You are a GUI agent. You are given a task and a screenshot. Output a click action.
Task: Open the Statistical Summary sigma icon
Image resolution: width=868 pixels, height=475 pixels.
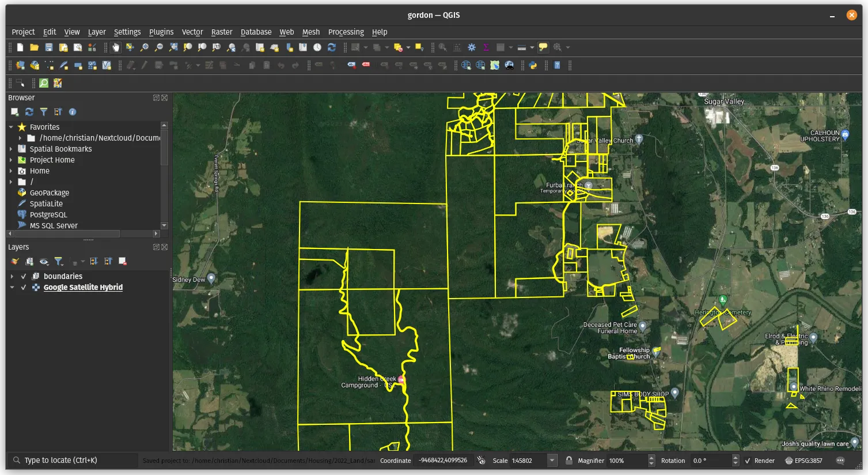point(486,47)
